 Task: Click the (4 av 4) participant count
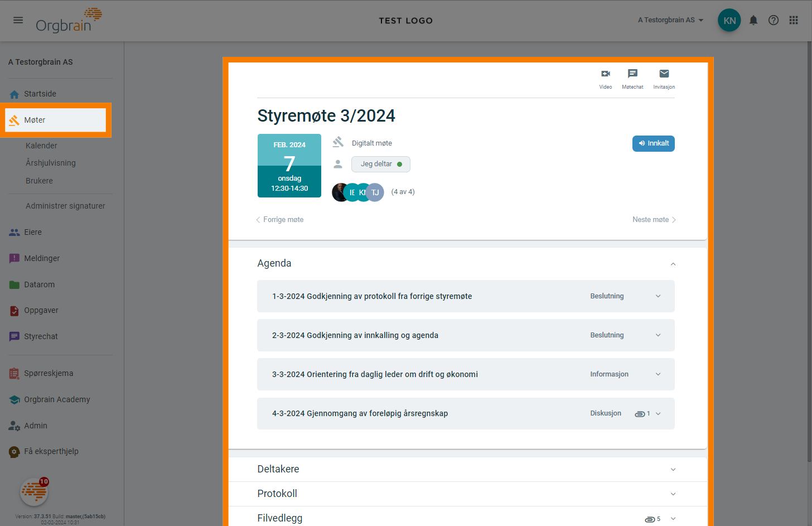point(403,192)
